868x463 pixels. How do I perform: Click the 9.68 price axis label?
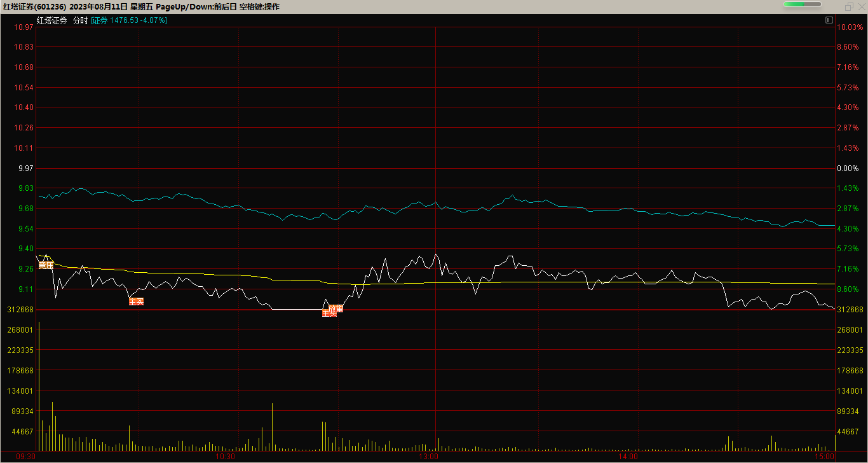point(27,209)
